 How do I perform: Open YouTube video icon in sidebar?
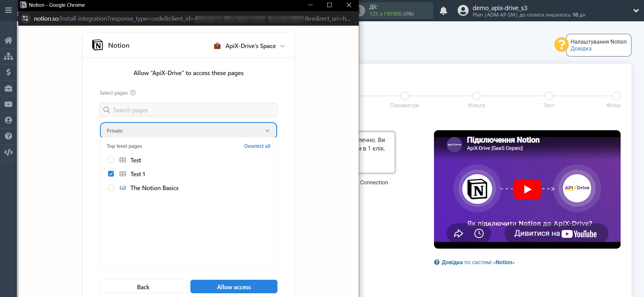point(8,104)
